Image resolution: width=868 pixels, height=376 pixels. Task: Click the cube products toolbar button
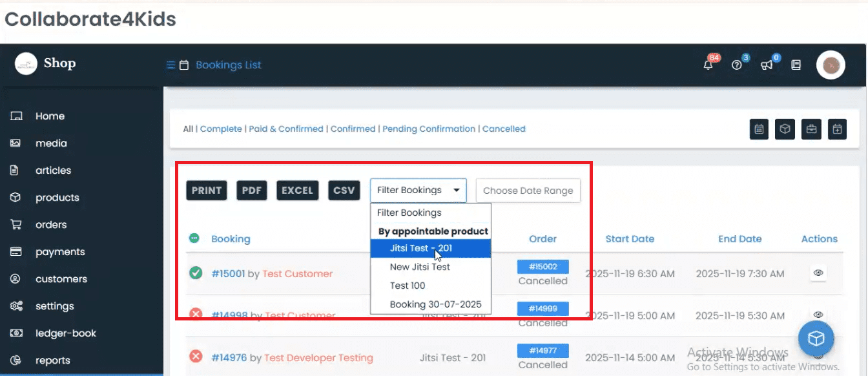[x=785, y=129]
